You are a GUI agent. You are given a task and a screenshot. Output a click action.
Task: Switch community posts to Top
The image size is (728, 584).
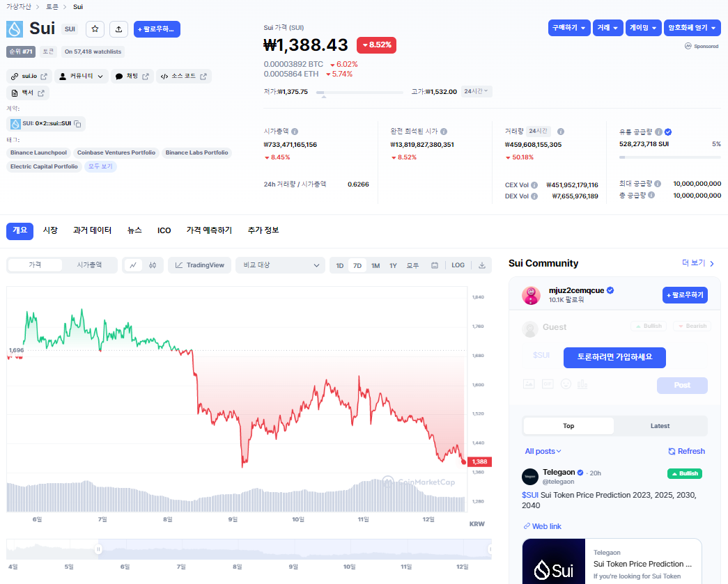coord(568,426)
